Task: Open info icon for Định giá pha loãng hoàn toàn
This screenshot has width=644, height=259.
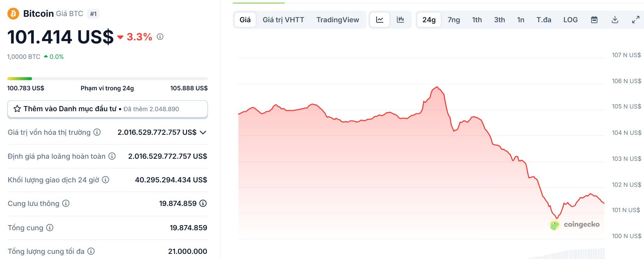Action: tap(112, 156)
